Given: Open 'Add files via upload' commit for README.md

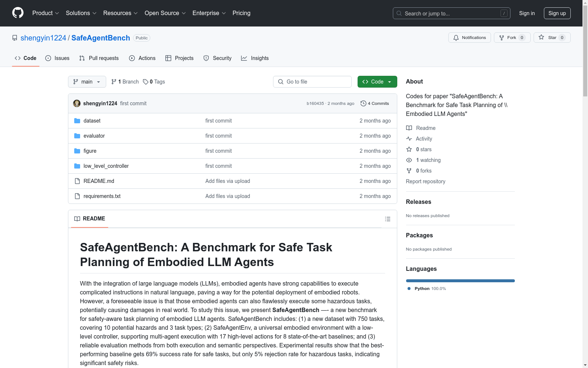Looking at the screenshot, I should pos(227,181).
